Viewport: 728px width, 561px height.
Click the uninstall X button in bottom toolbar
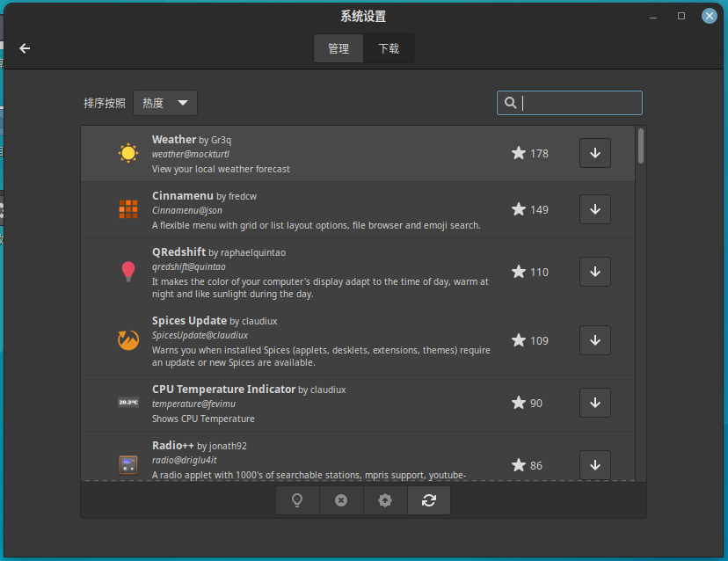[341, 500]
